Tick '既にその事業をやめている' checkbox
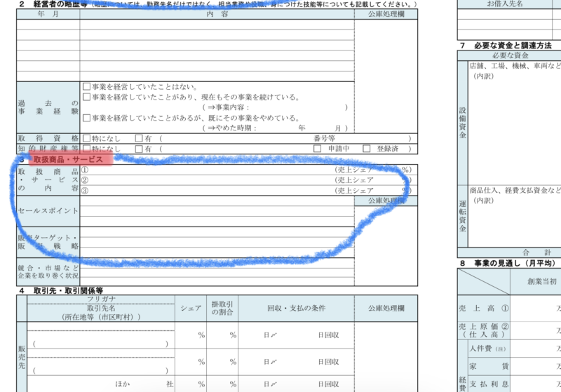Viewport: 561px width, 392px height. click(86, 118)
